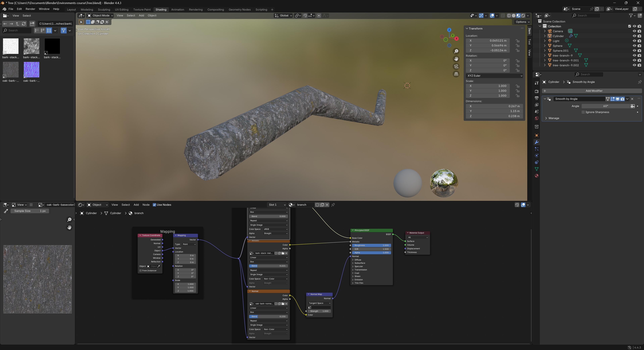
Task: Open the Render menu
Action: click(x=30, y=9)
